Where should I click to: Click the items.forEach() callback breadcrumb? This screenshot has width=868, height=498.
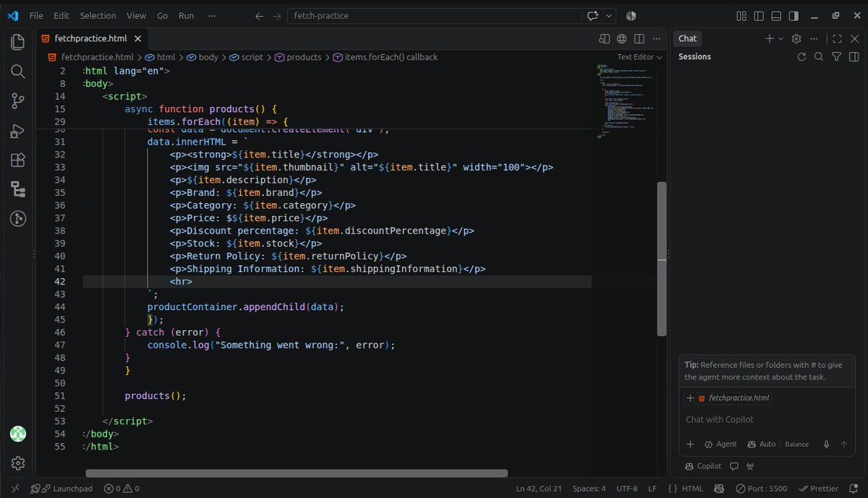coord(386,57)
